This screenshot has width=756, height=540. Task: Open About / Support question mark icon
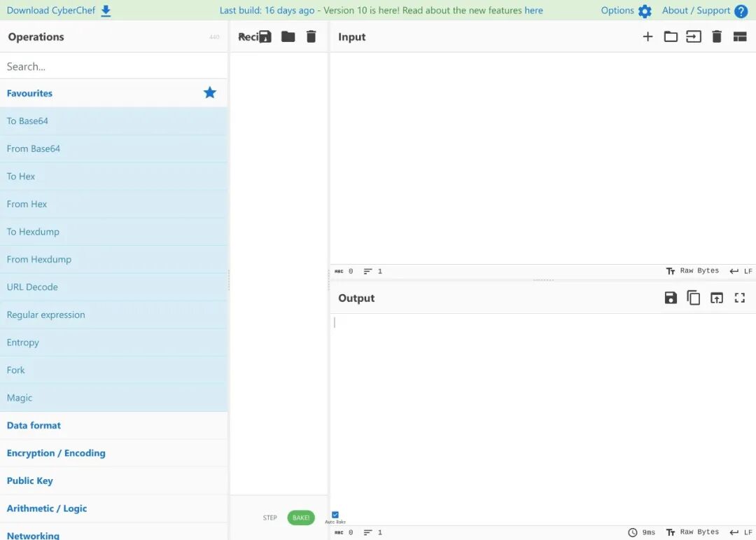(741, 11)
